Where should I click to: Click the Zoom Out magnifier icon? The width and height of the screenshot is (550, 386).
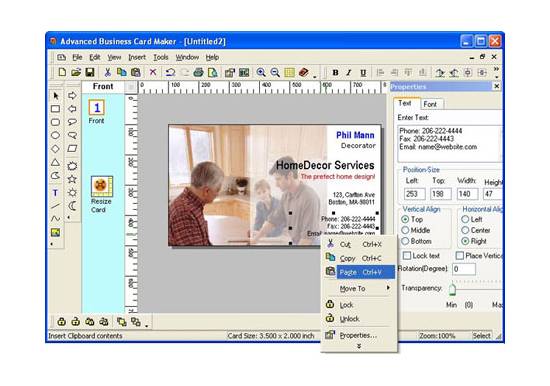tap(275, 72)
